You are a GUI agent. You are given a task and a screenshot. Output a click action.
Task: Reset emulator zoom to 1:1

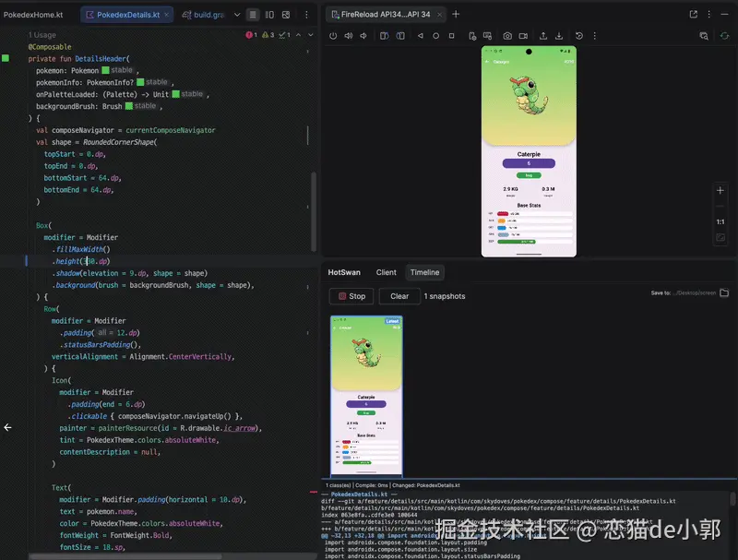coord(720,221)
